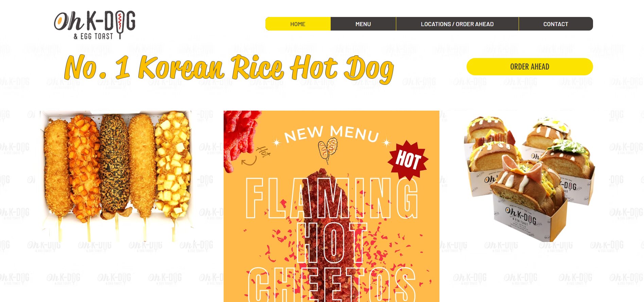Click the potato-cube coated hot dog

174,165
